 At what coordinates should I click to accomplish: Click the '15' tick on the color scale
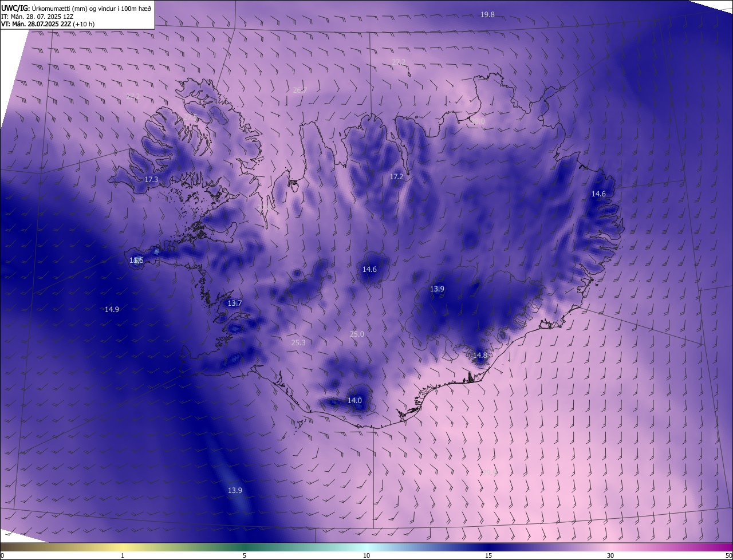488,555
